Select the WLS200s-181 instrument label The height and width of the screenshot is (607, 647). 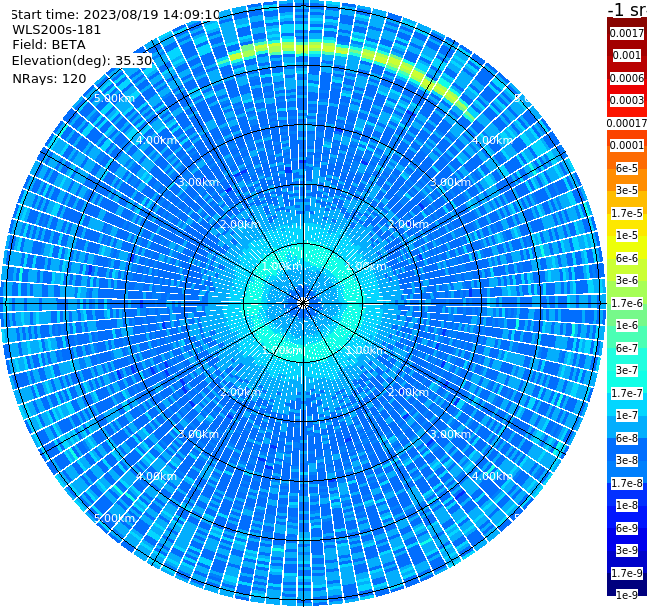(x=57, y=30)
